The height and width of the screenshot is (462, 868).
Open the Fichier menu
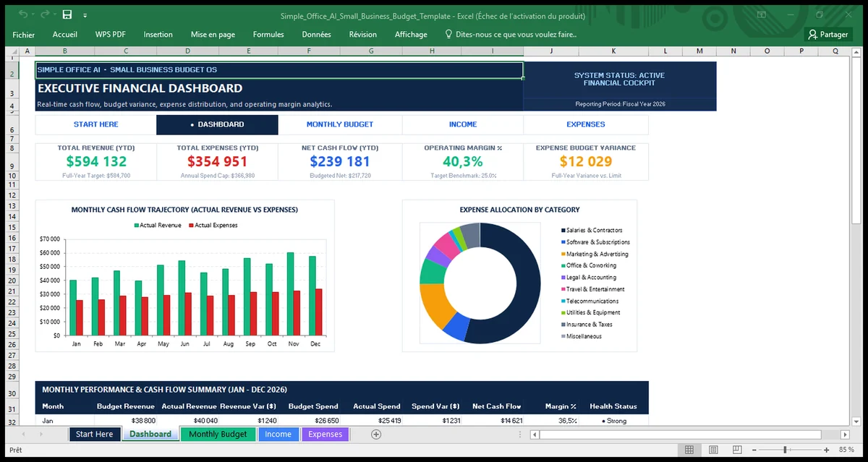point(23,34)
